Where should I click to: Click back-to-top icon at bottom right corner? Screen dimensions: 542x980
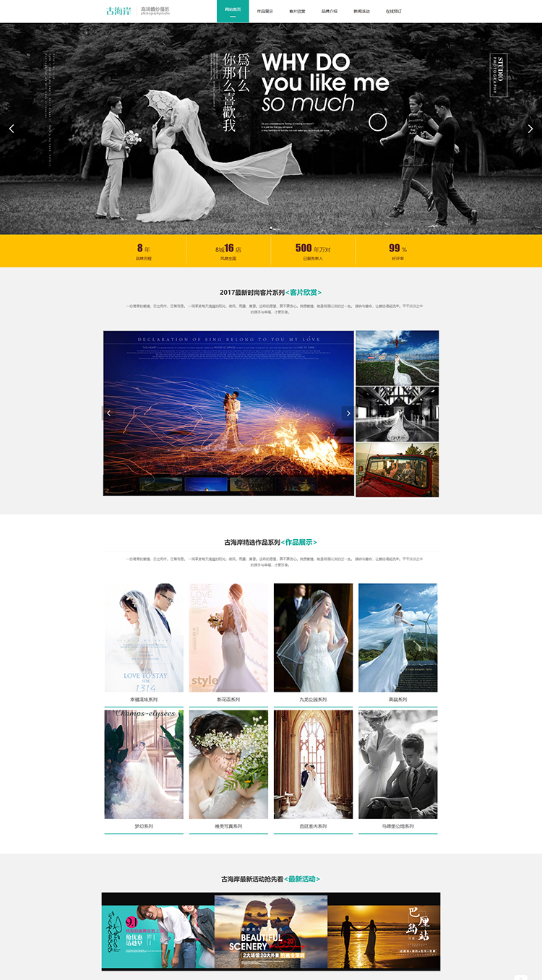(520, 976)
